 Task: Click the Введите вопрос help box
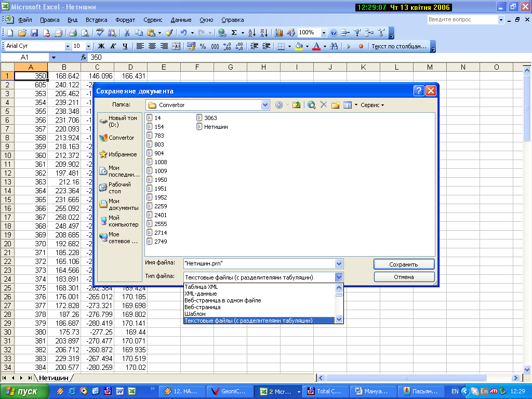(x=462, y=20)
